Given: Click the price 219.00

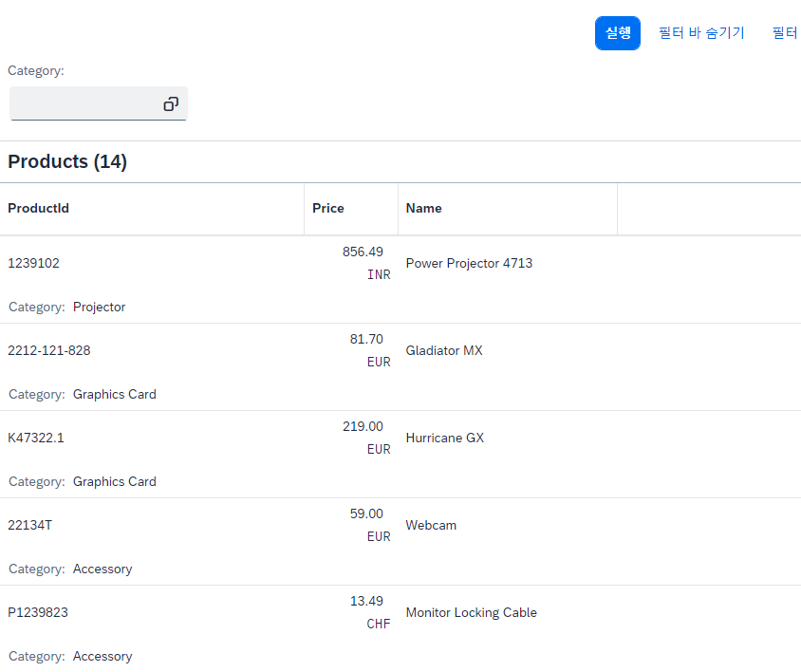Looking at the screenshot, I should point(363,427).
